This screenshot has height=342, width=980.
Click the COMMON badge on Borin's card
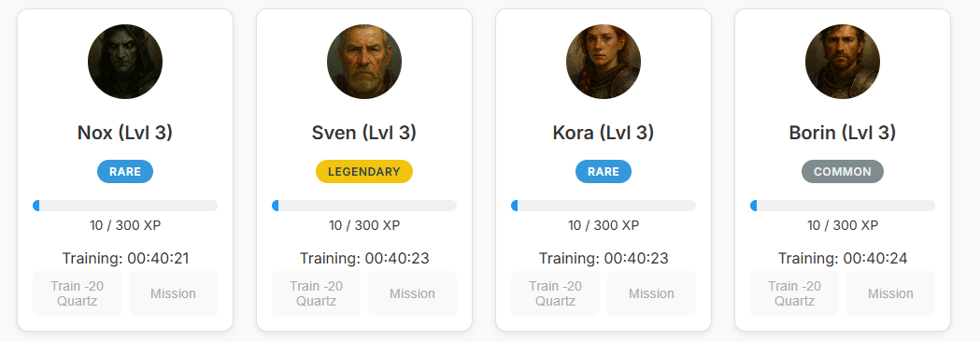click(x=843, y=171)
